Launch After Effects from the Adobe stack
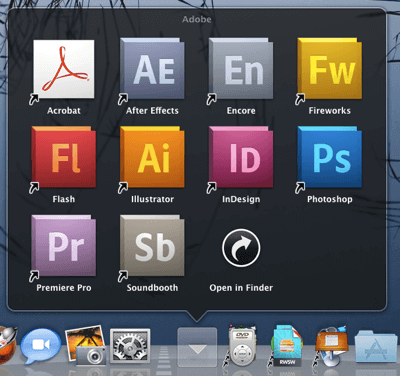Screen dimensions: 400x376 [152, 69]
